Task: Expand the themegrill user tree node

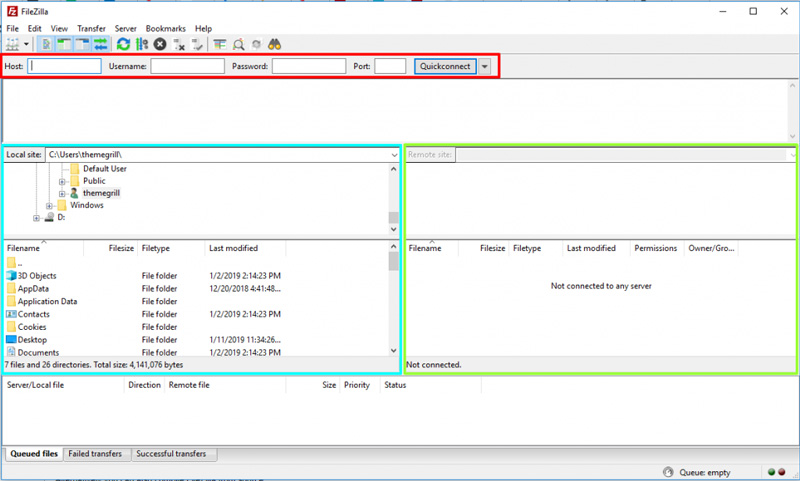Action: pos(62,194)
